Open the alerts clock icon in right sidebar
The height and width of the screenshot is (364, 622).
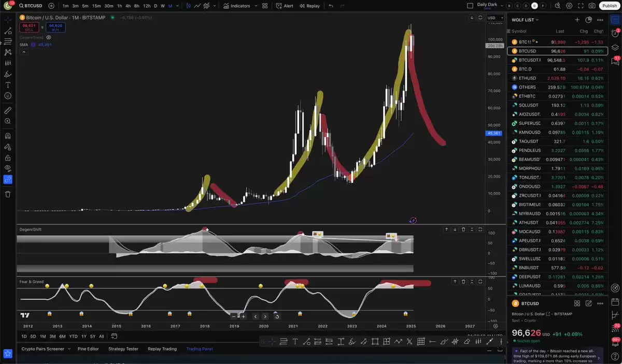(x=615, y=33)
